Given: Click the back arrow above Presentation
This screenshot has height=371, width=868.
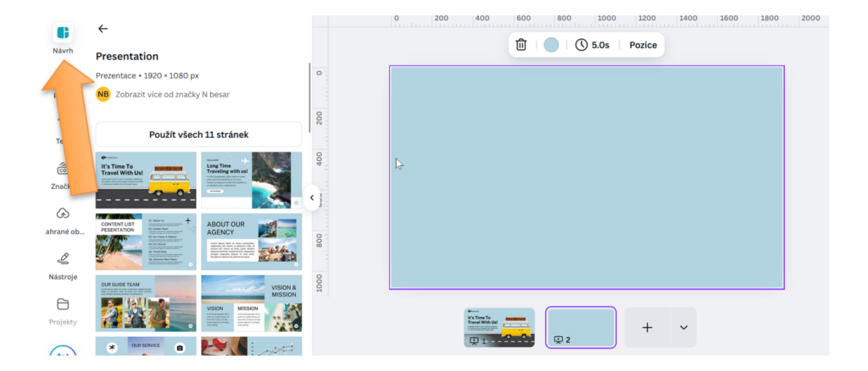Looking at the screenshot, I should tap(103, 29).
